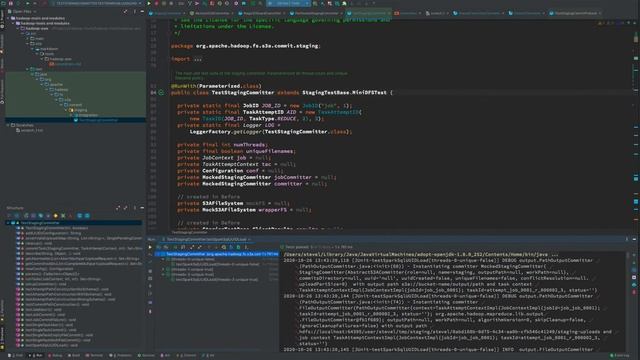
Task: Click the Java executable path link in console
Action: 416,255
